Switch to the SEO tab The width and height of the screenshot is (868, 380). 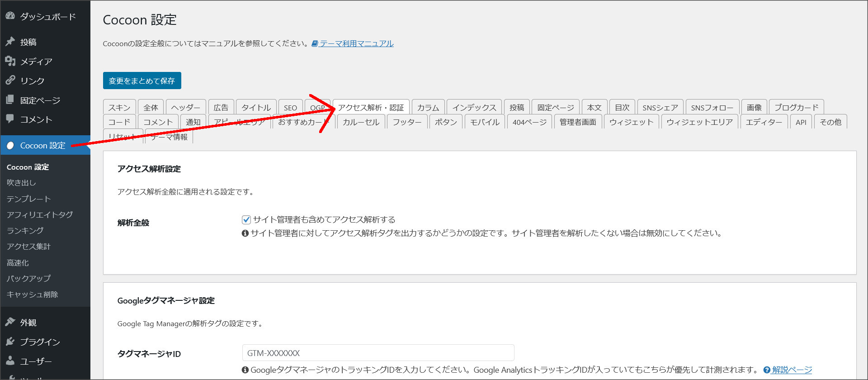pyautogui.click(x=291, y=107)
